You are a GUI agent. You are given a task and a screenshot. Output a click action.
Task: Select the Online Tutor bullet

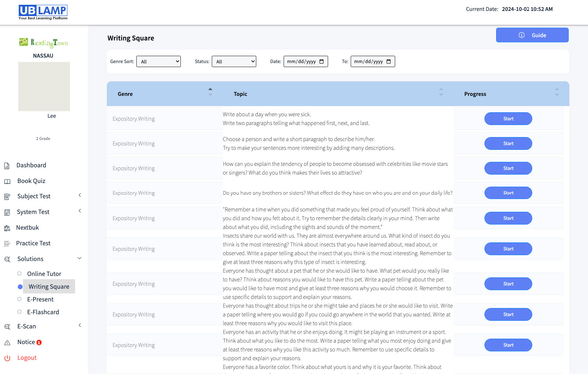point(19,273)
